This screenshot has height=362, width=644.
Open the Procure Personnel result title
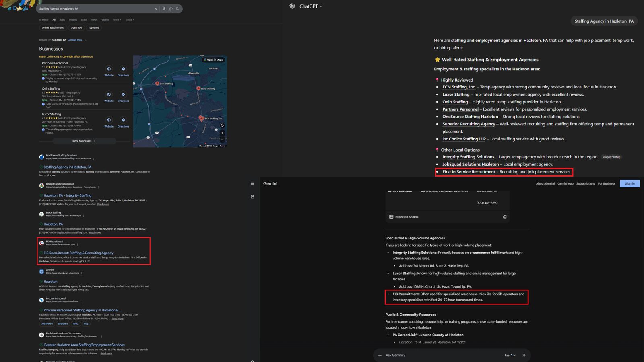point(83,310)
